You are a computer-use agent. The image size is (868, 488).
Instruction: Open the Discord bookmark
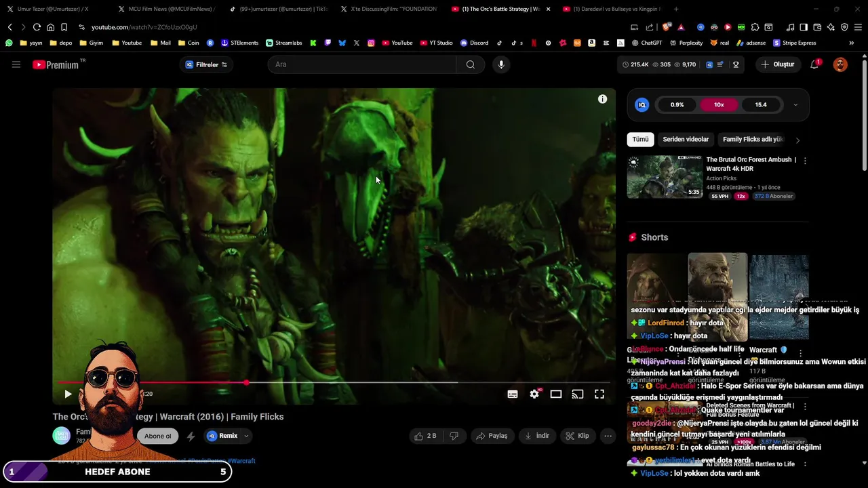[474, 43]
